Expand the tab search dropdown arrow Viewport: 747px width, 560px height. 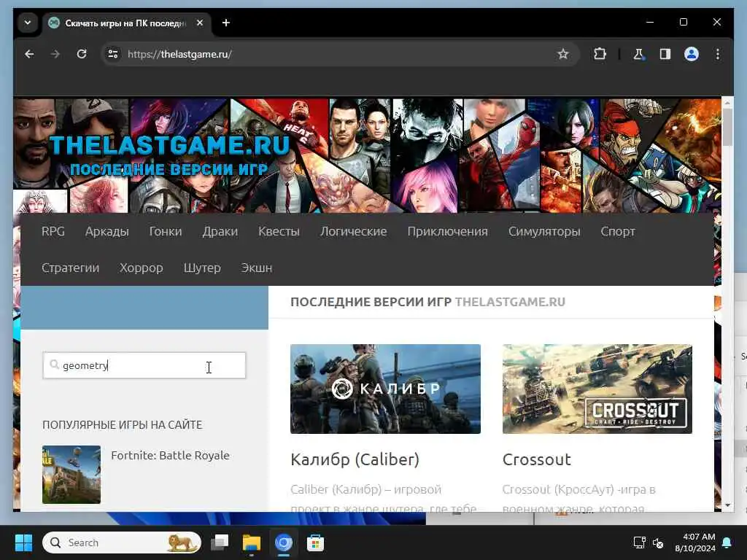(28, 23)
